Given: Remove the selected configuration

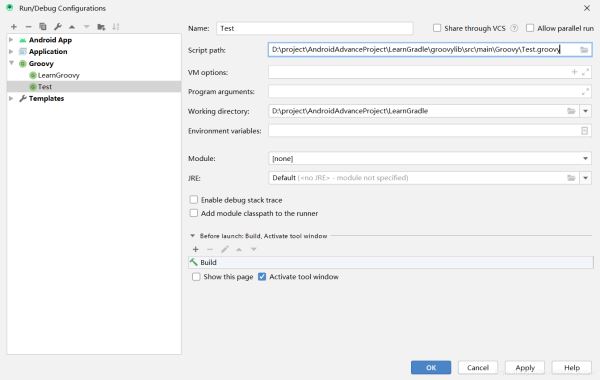Looking at the screenshot, I should pyautogui.click(x=28, y=27).
